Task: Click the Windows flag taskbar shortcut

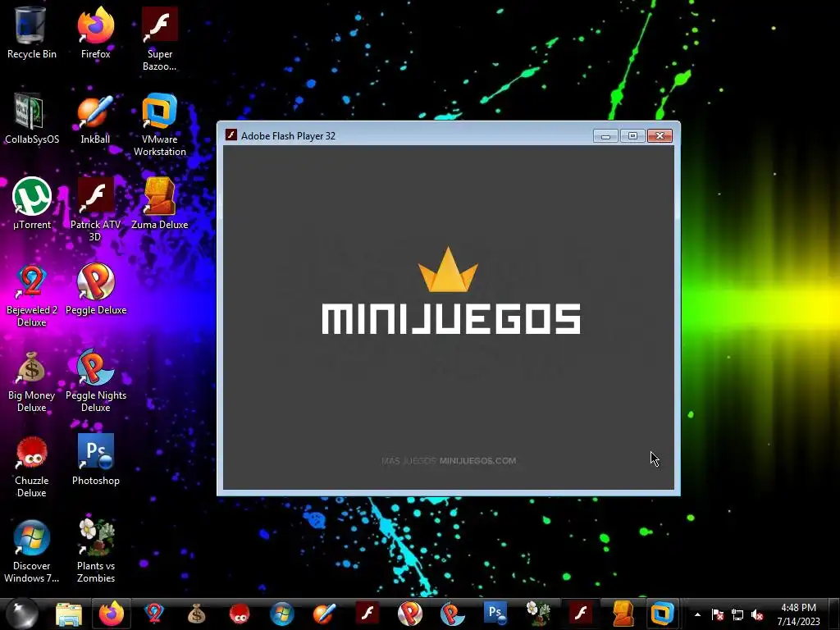Action: (x=282, y=614)
